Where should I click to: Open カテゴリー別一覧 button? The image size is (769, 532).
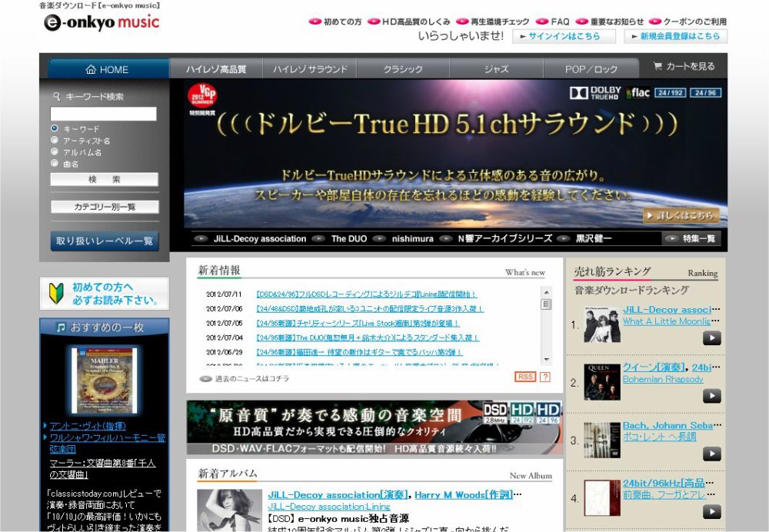105,207
